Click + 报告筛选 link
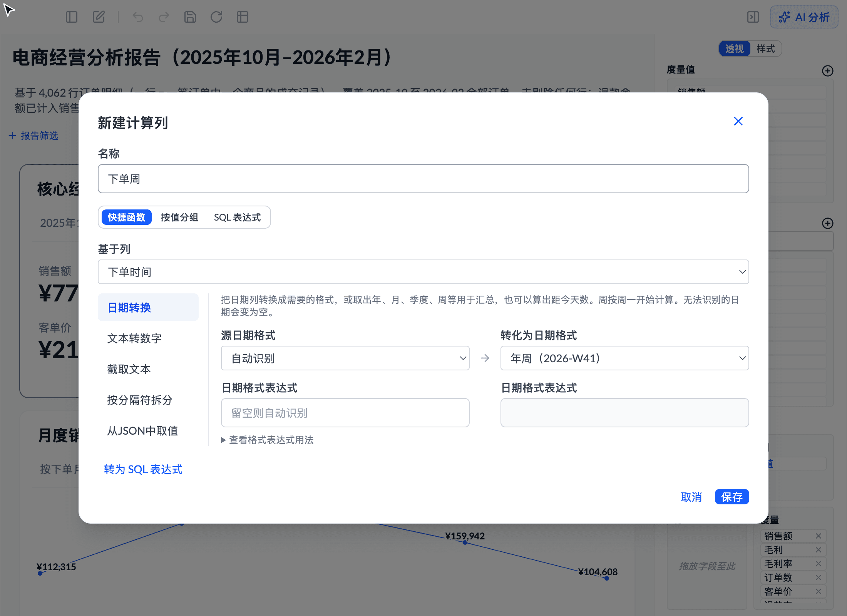 coord(33,136)
